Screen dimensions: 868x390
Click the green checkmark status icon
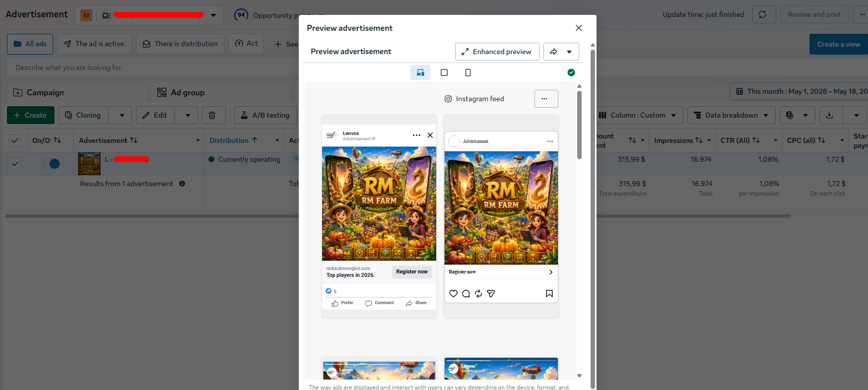(571, 72)
